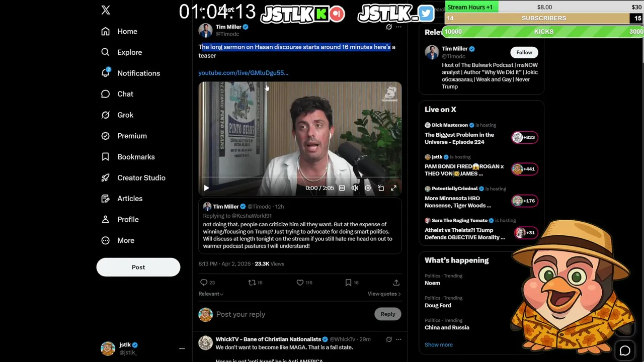
Task: Click the Reply button
Action: pos(388,314)
